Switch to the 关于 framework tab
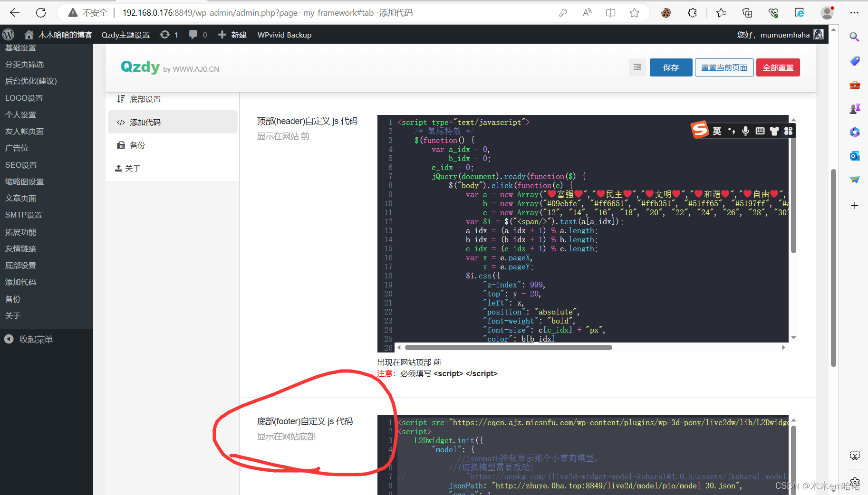This screenshot has width=868, height=495. (x=173, y=168)
